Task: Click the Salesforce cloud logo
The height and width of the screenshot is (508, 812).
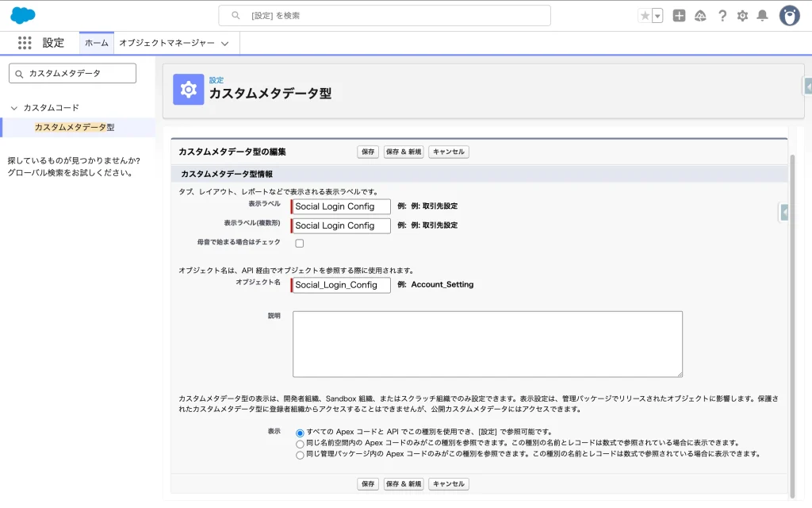Action: (x=23, y=15)
